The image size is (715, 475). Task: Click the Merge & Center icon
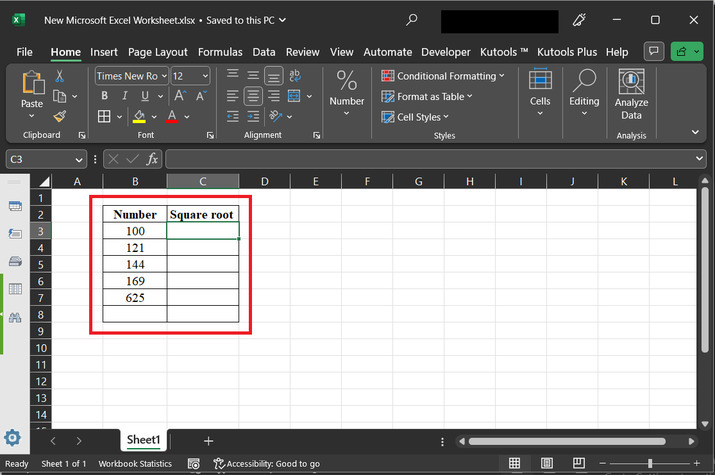tap(294, 97)
